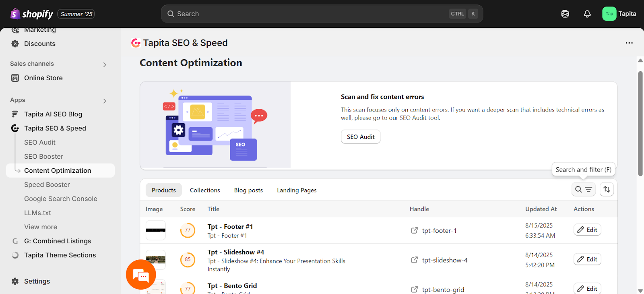Open the orange live chat bubble

[x=141, y=275]
